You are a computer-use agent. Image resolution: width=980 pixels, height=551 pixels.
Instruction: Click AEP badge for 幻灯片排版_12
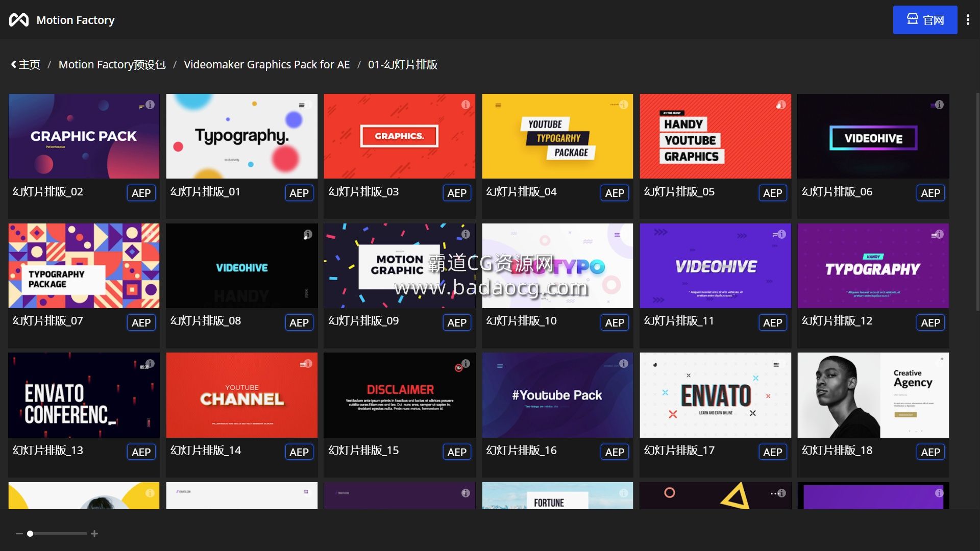click(x=930, y=322)
